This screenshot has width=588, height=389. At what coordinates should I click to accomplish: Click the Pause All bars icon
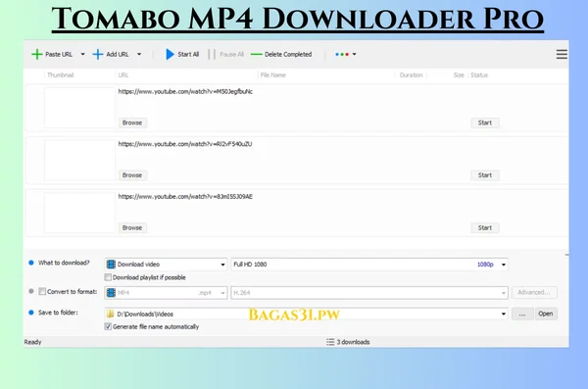tap(212, 55)
